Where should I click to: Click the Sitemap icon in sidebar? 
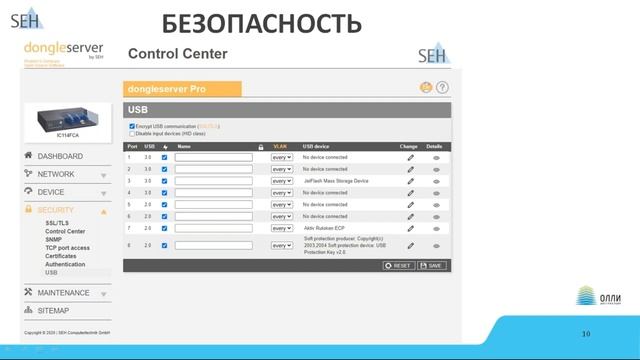pos(28,310)
